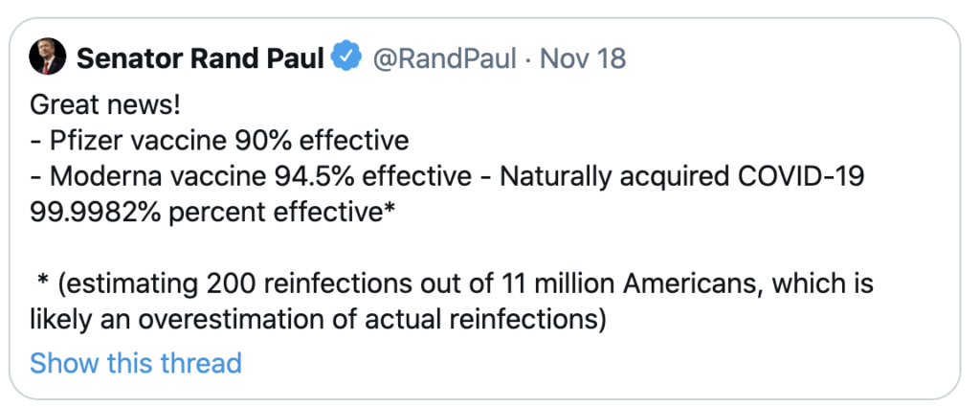Click the Great news! text line
Screen dimensions: 980x407
[105, 105]
